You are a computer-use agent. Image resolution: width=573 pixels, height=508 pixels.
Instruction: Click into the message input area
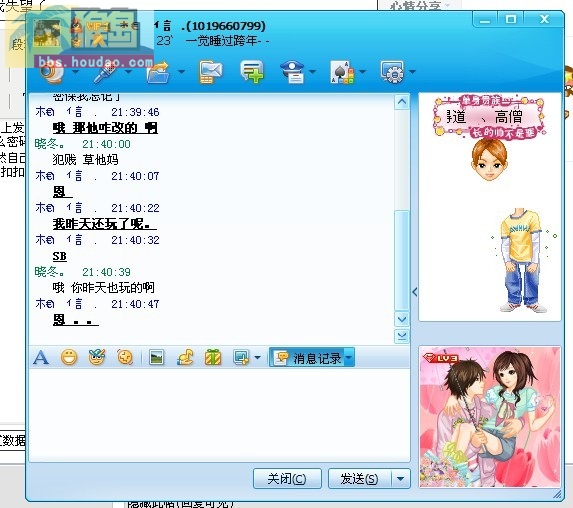219,415
